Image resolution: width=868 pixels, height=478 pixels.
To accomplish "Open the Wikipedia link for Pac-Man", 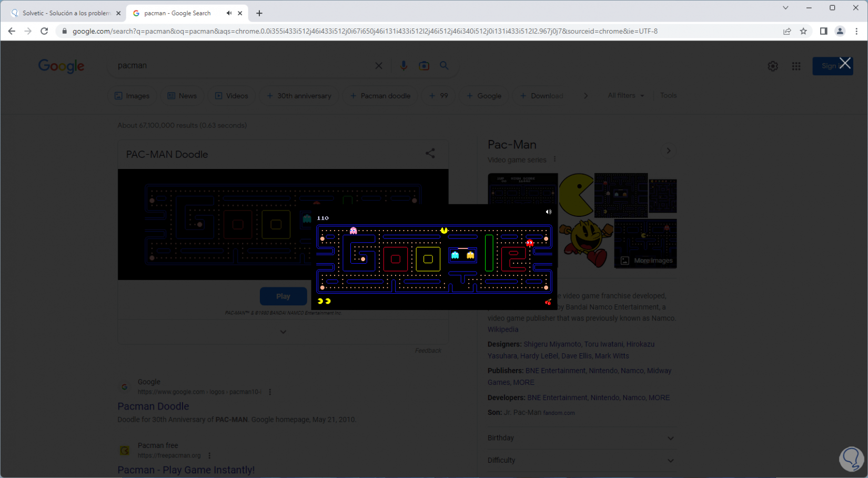I will tap(503, 330).
